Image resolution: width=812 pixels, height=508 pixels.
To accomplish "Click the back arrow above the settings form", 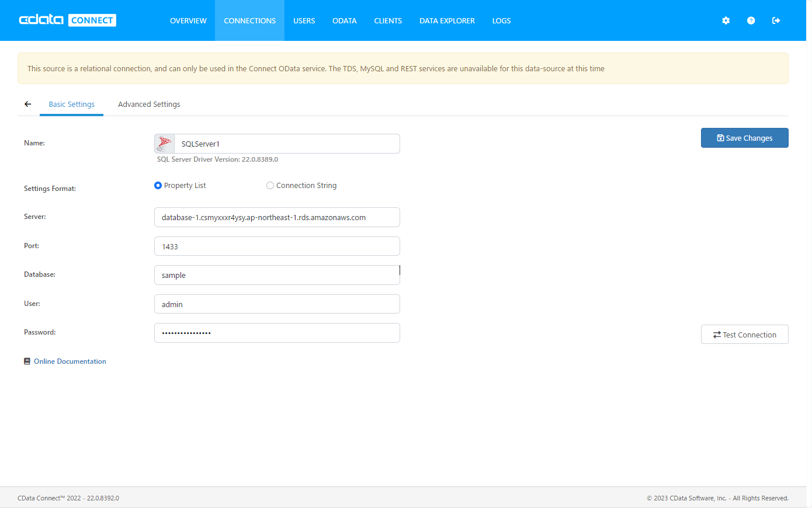I will click(x=27, y=104).
